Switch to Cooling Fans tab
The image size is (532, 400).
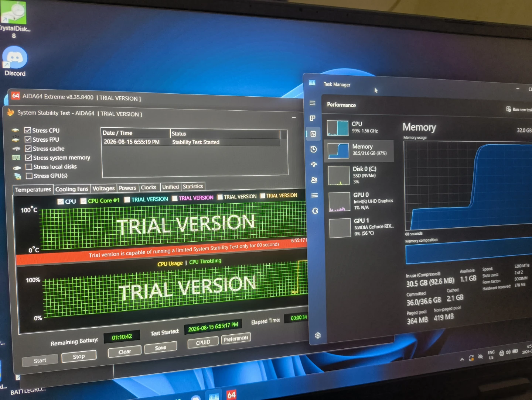[72, 189]
